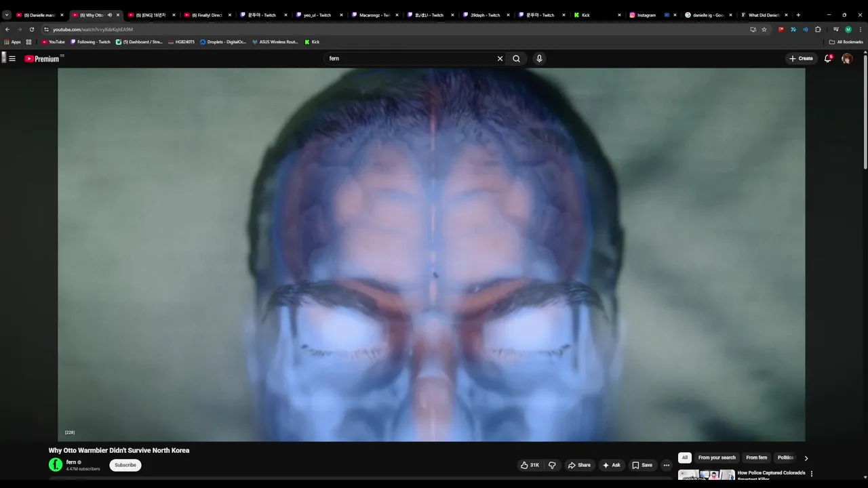Open the Chrome extensions puzzle icon

pos(818,29)
